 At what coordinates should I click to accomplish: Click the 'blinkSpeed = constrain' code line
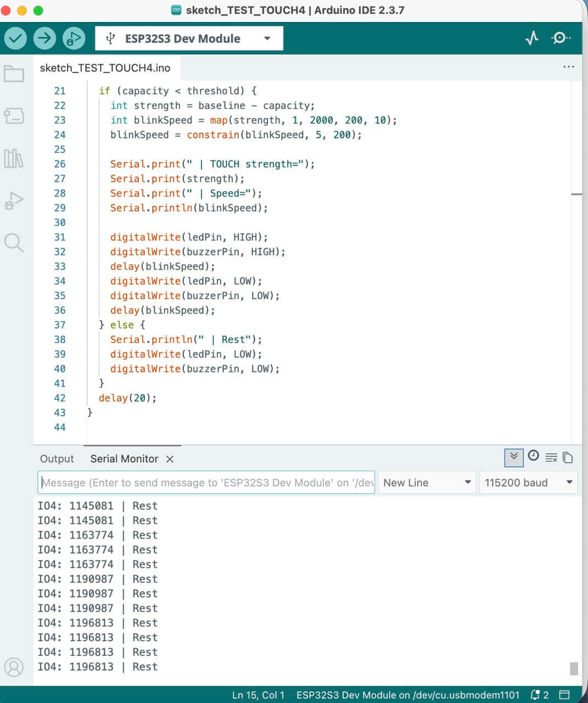(236, 135)
